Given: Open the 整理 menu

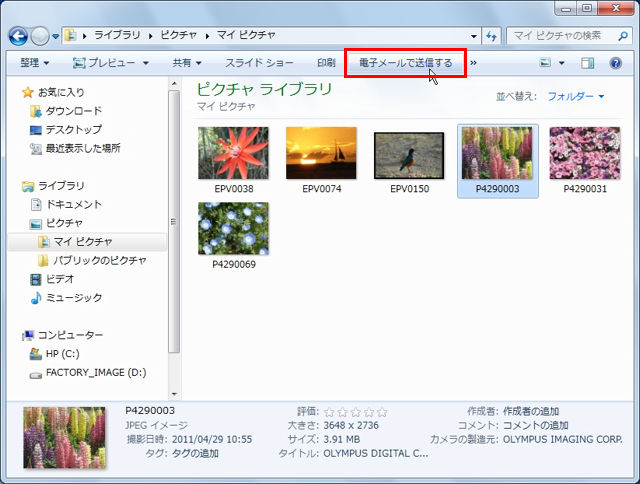Looking at the screenshot, I should (x=35, y=63).
